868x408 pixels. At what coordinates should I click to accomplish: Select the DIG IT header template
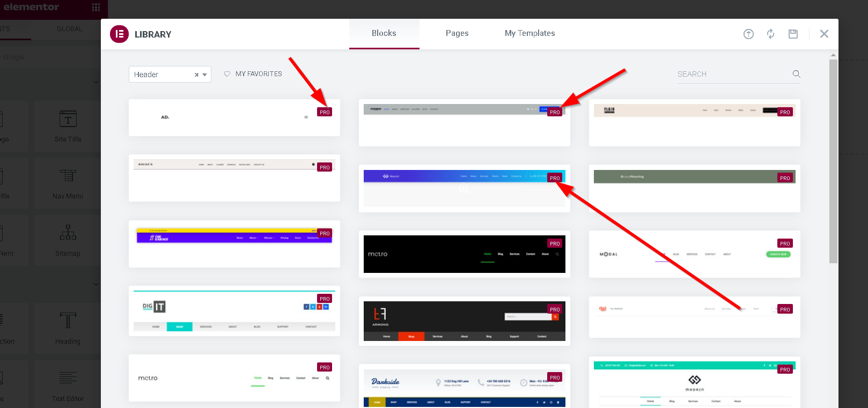234,311
